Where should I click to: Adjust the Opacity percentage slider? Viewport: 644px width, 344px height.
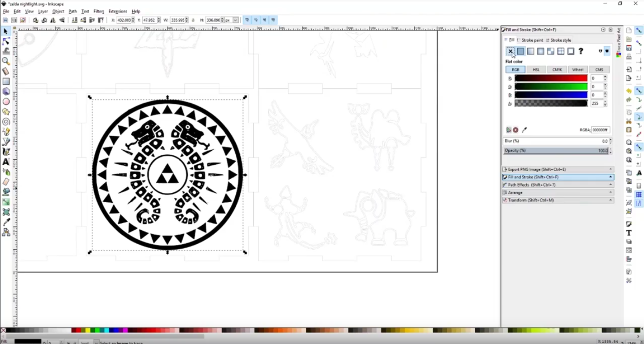click(x=556, y=150)
